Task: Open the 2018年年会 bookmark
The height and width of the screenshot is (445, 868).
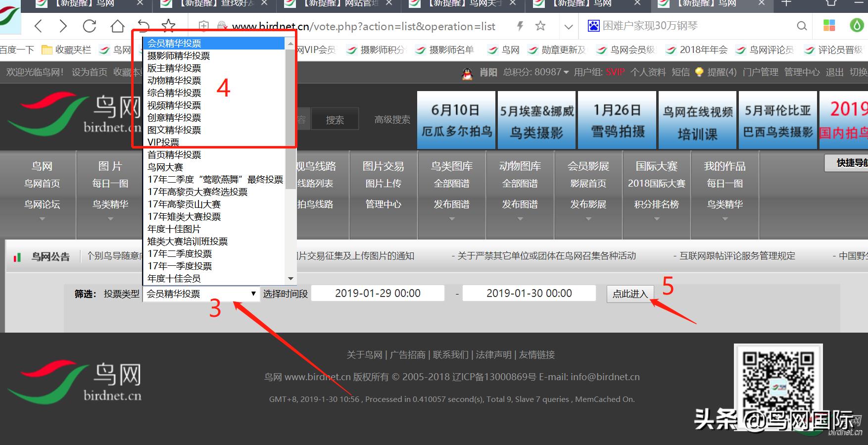Action: pos(697,49)
